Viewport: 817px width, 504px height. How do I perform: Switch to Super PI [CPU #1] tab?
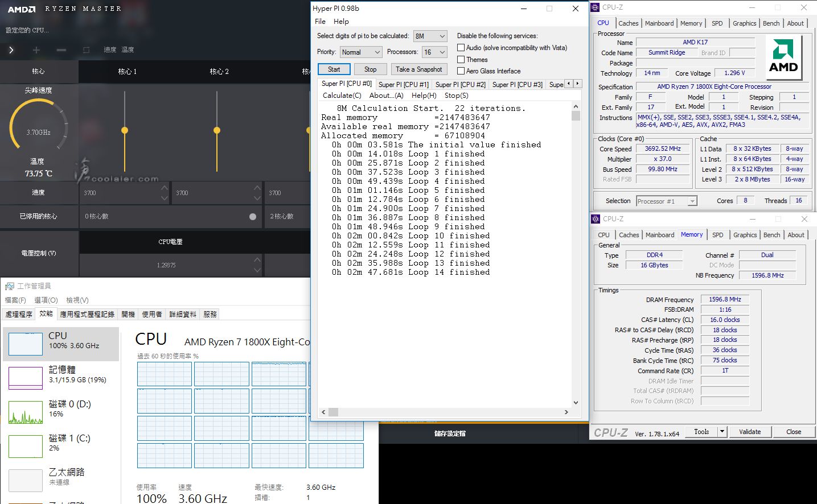pyautogui.click(x=403, y=84)
